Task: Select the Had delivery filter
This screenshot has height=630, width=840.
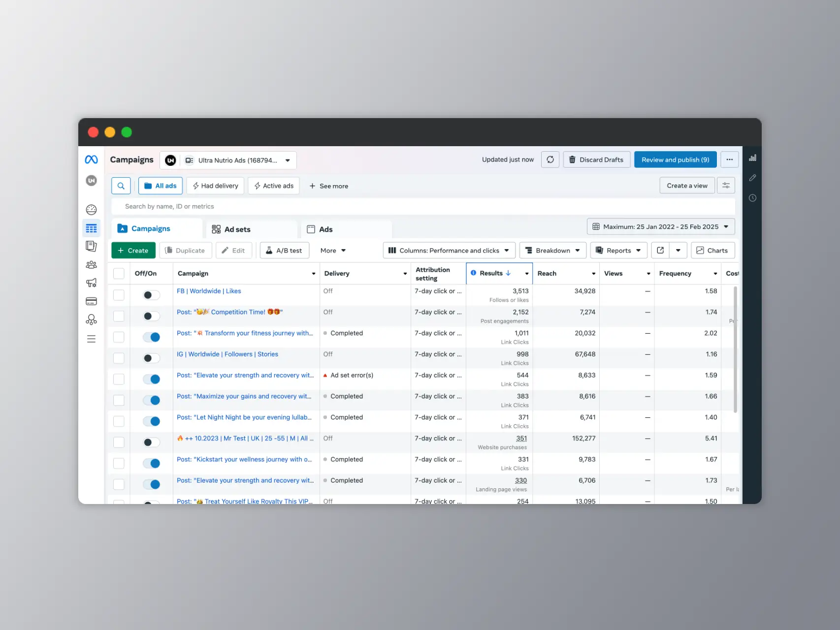Action: coord(215,186)
